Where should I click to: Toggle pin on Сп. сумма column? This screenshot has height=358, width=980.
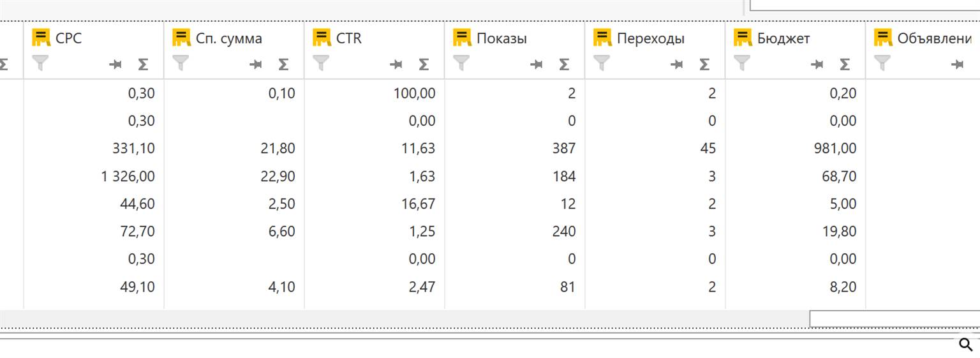256,64
